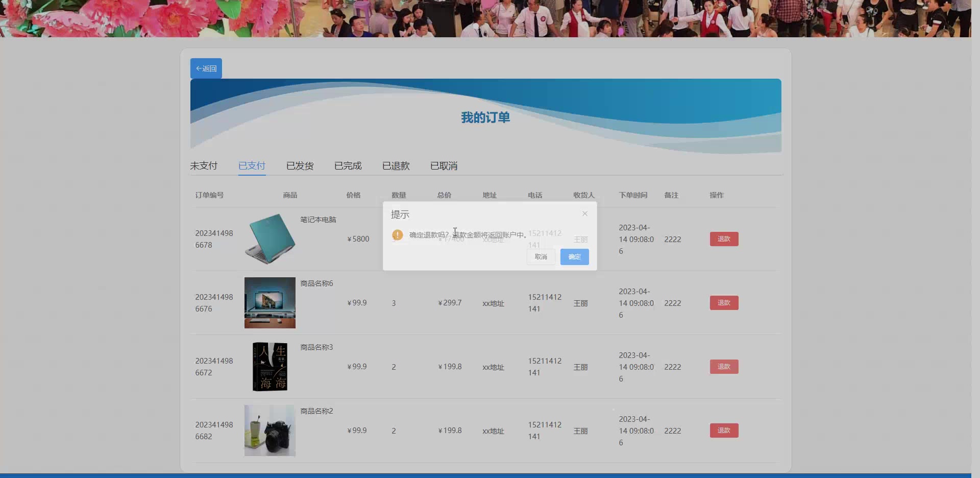This screenshot has height=478, width=980.
Task: Confirm the refund with the 确定 button
Action: tap(575, 257)
